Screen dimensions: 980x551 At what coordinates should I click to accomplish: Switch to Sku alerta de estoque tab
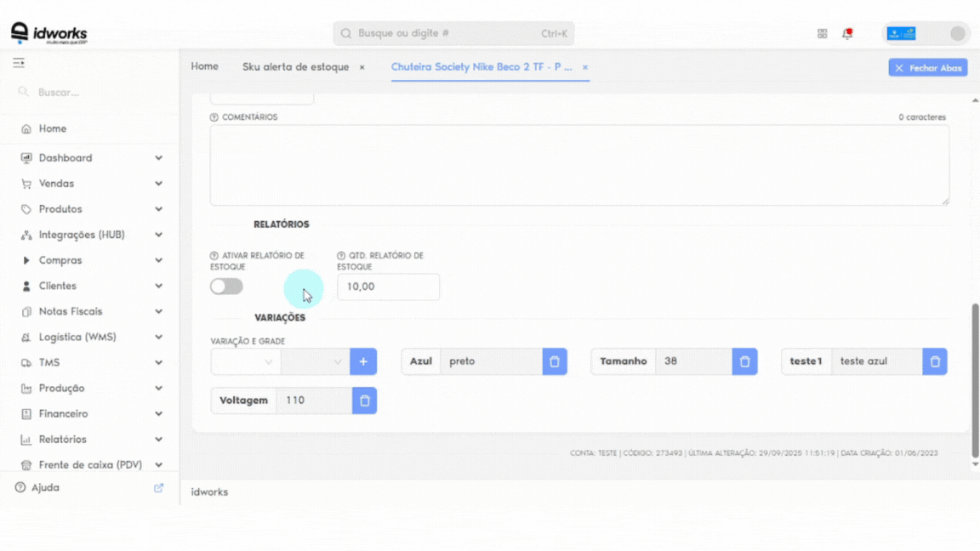pos(296,67)
